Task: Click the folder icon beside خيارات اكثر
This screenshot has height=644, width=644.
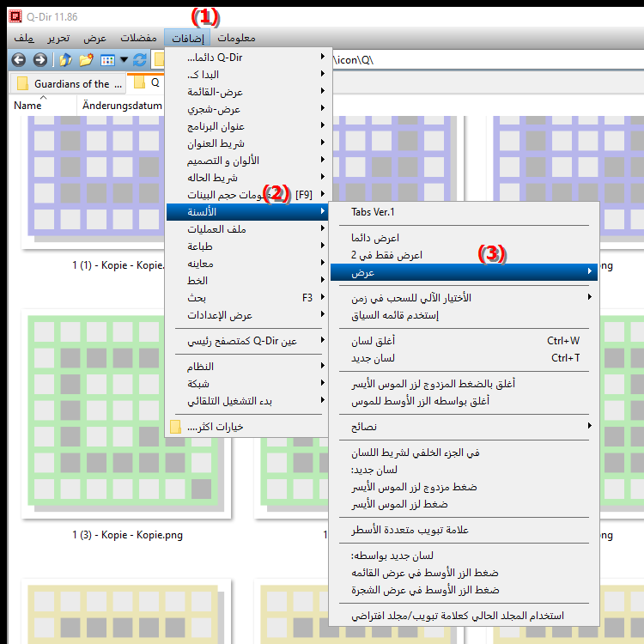Action: 176,427
